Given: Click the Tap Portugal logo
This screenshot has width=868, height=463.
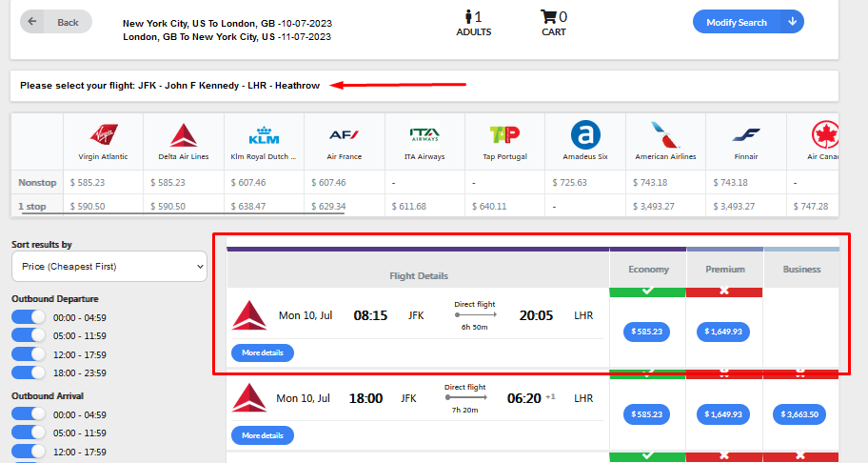Looking at the screenshot, I should (504, 134).
